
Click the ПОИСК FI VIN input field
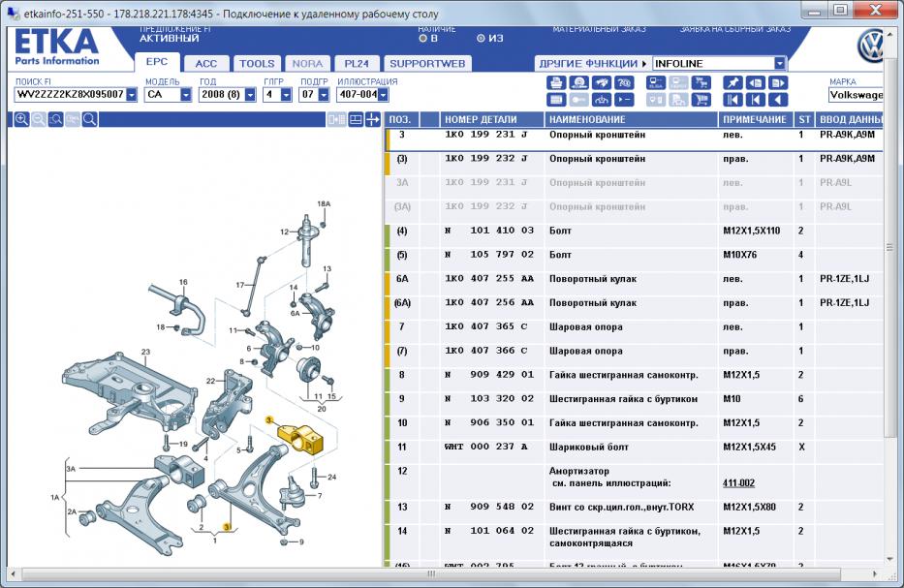70,95
